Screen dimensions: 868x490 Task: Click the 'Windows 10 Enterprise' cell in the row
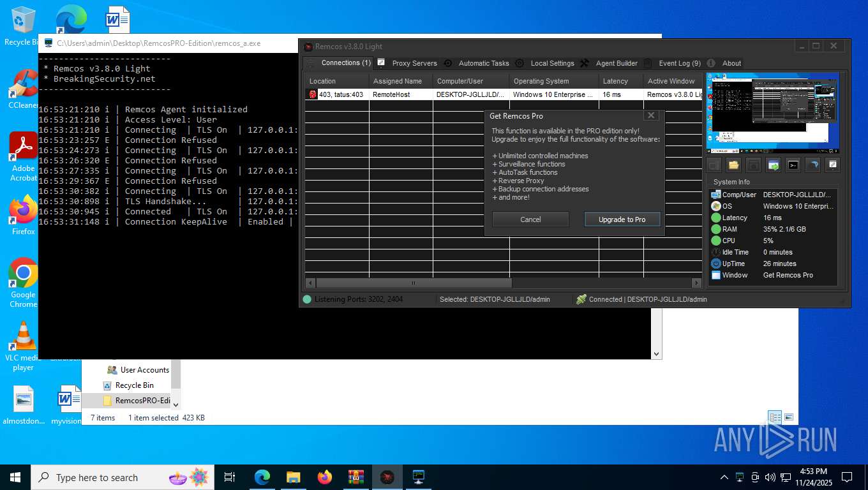pyautogui.click(x=554, y=94)
